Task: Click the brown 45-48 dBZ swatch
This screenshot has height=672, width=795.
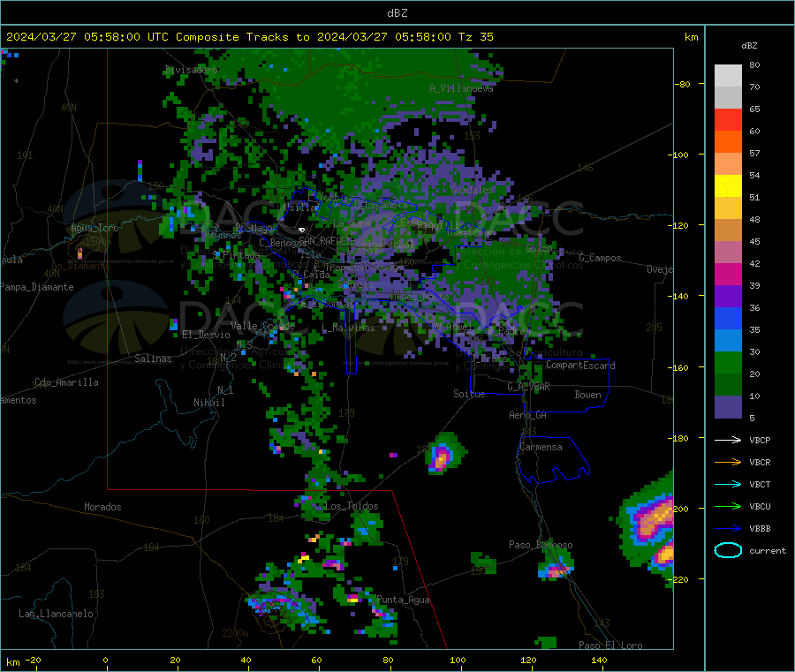Action: (728, 230)
